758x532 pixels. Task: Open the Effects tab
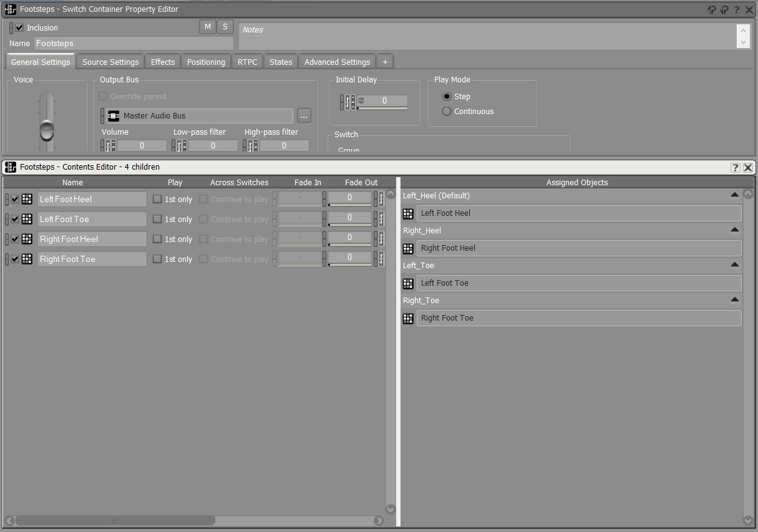pos(163,62)
